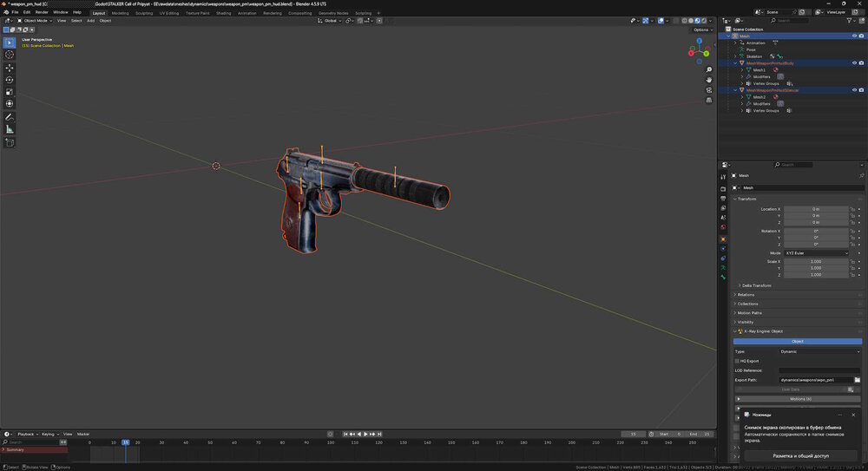Switch to wireframe viewport shading

coord(684,21)
